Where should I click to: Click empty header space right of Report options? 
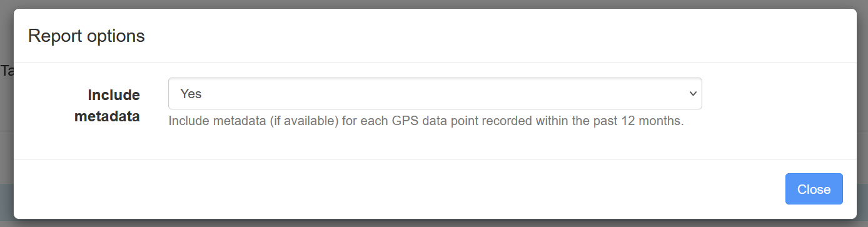500,36
